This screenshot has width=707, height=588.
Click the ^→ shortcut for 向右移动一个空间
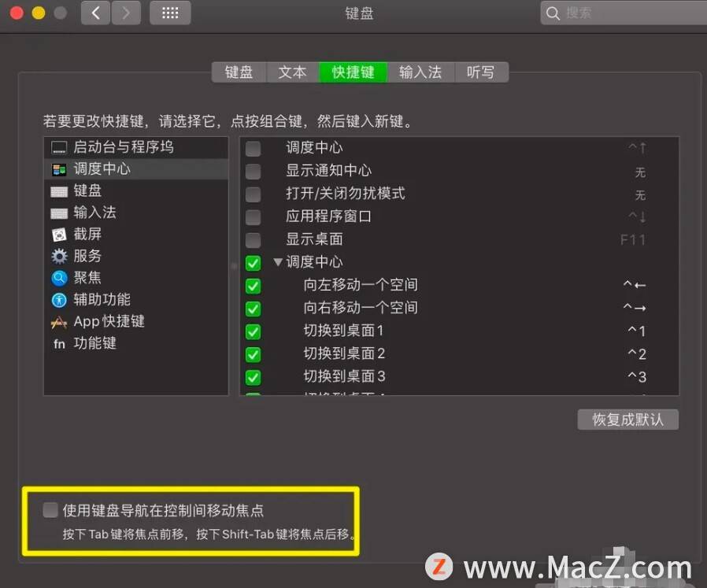(x=635, y=308)
